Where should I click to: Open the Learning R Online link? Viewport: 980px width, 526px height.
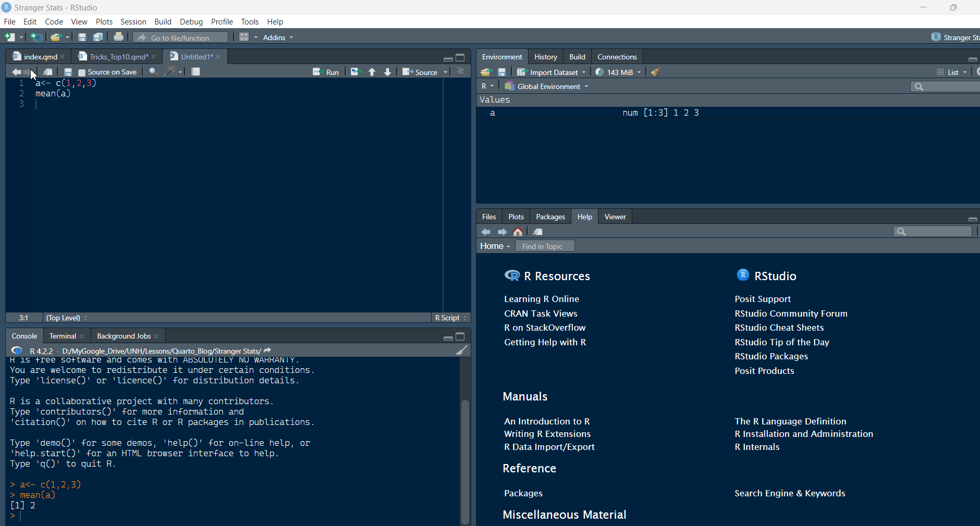click(x=542, y=299)
